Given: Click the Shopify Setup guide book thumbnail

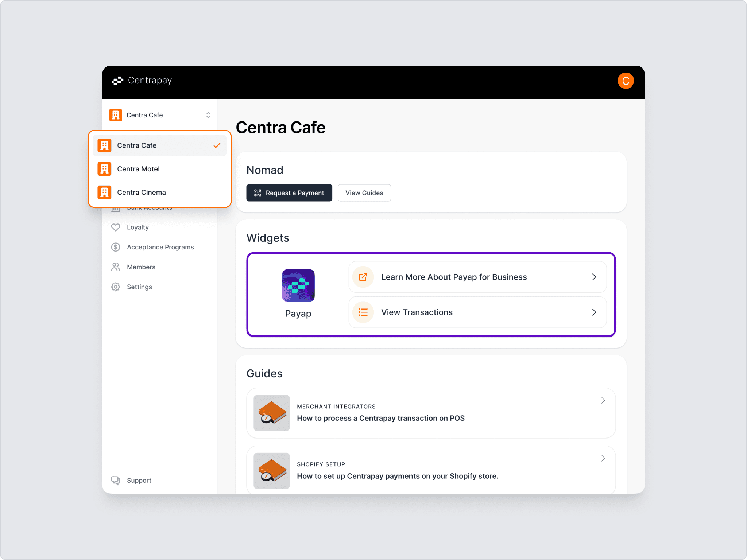Looking at the screenshot, I should [x=272, y=471].
